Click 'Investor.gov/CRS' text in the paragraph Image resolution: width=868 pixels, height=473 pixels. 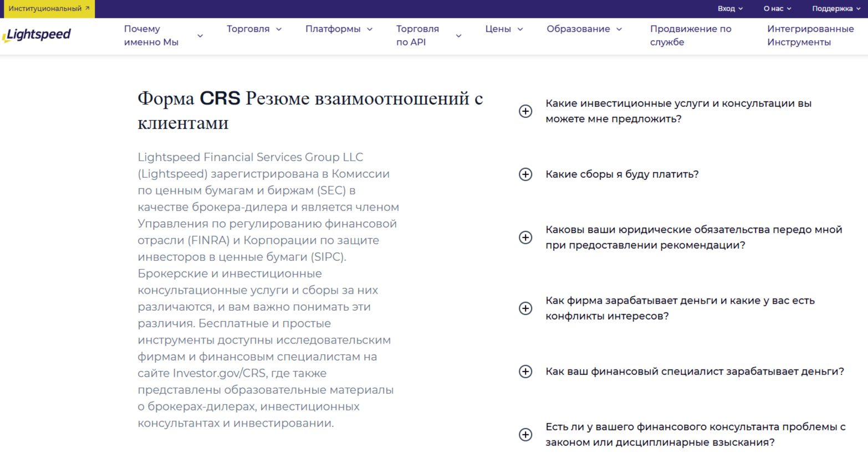click(x=219, y=373)
